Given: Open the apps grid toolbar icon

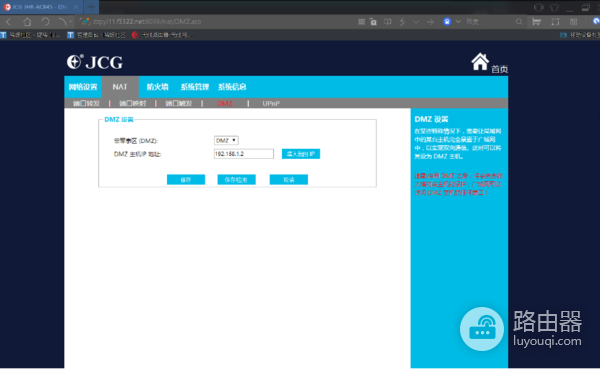Looking at the screenshot, I should tap(573, 22).
